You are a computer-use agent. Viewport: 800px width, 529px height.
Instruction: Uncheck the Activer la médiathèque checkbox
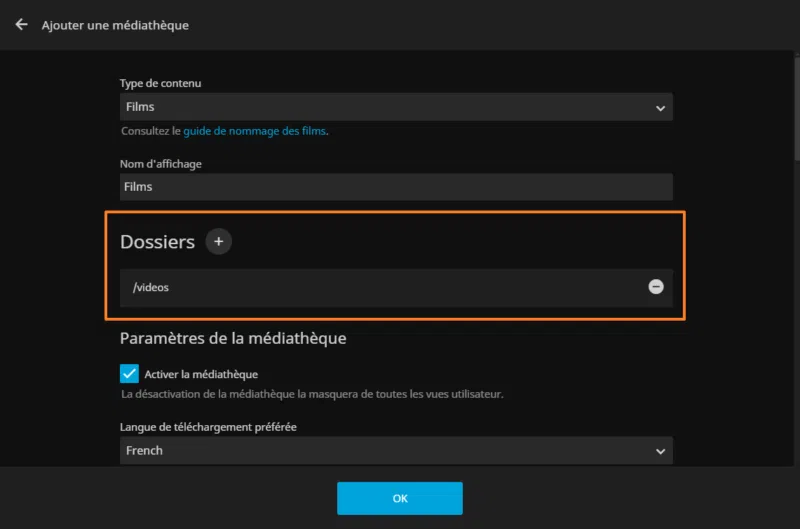130,374
